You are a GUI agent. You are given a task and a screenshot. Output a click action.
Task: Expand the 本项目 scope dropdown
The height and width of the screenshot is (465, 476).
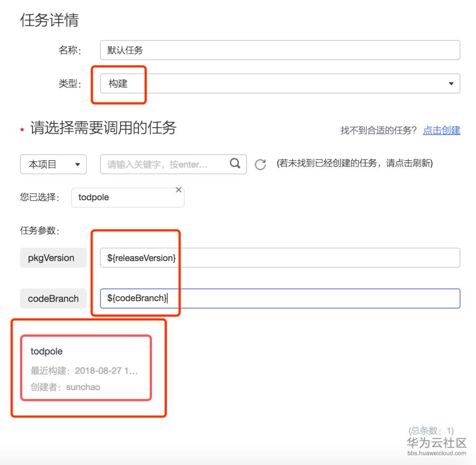click(53, 164)
